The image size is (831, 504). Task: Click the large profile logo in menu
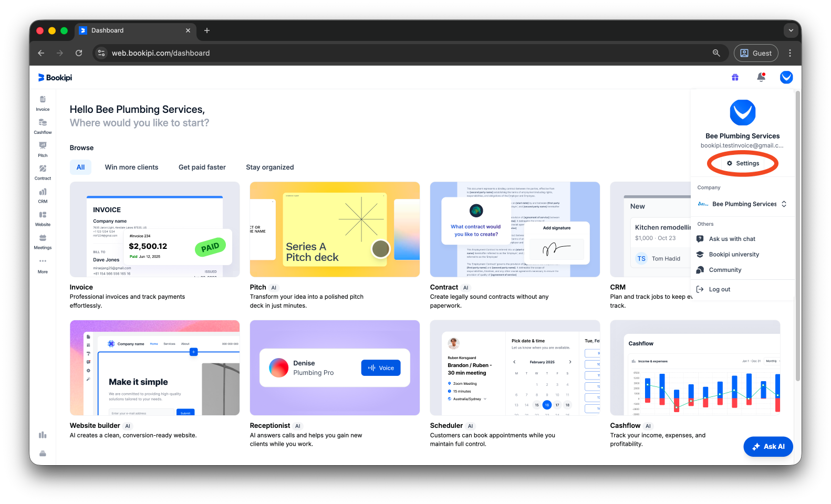[x=742, y=112]
